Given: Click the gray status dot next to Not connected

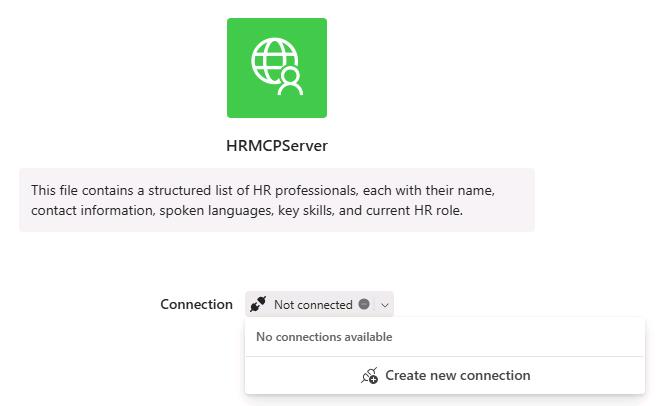Looking at the screenshot, I should [364, 304].
